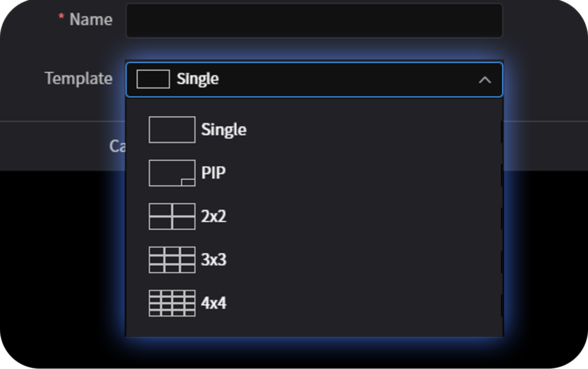The image size is (588, 369).
Task: Pick the '2x2' template option
Action: (x=214, y=216)
